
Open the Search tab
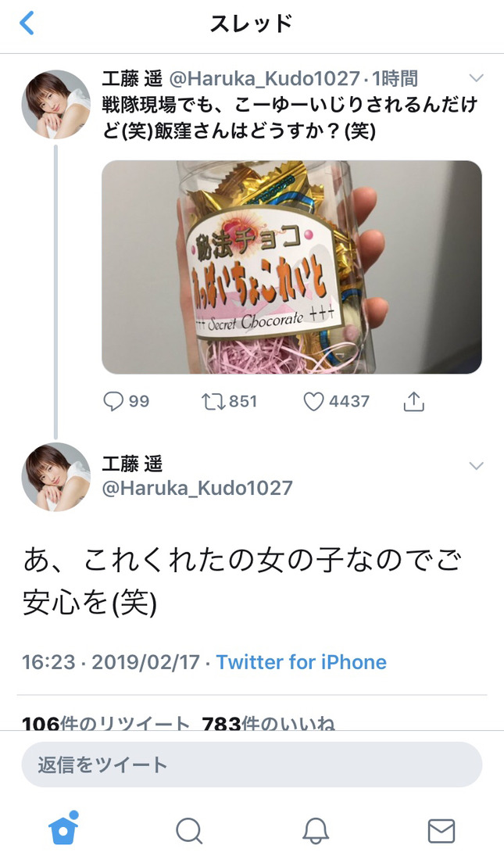click(189, 831)
